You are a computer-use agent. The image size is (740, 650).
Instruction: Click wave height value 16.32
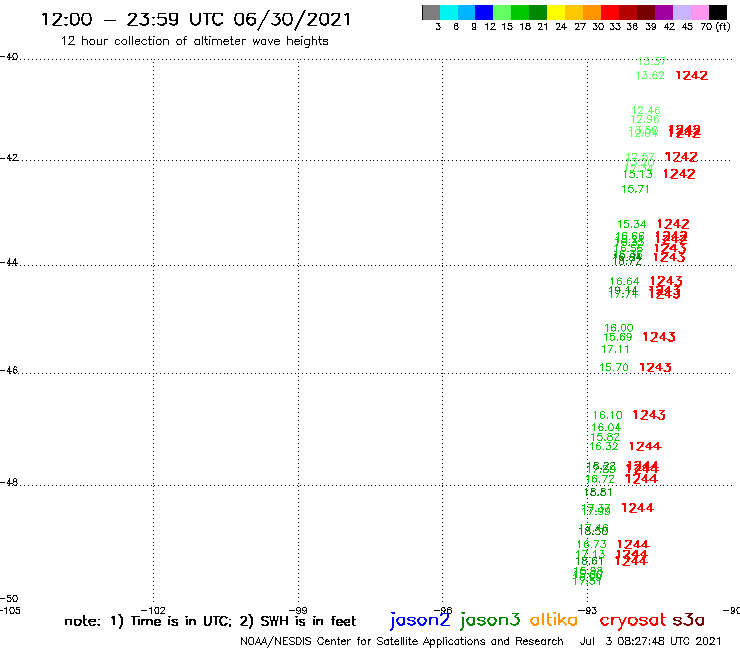click(604, 447)
